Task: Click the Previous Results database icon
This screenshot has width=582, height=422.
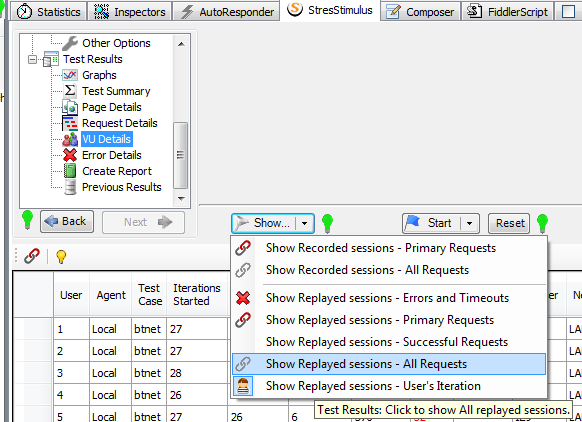Action: pyautogui.click(x=70, y=187)
